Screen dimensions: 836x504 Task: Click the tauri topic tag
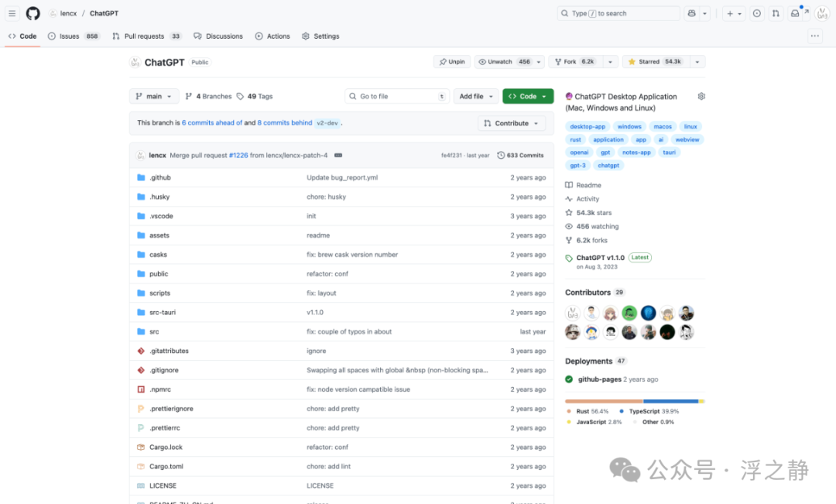[x=669, y=153]
